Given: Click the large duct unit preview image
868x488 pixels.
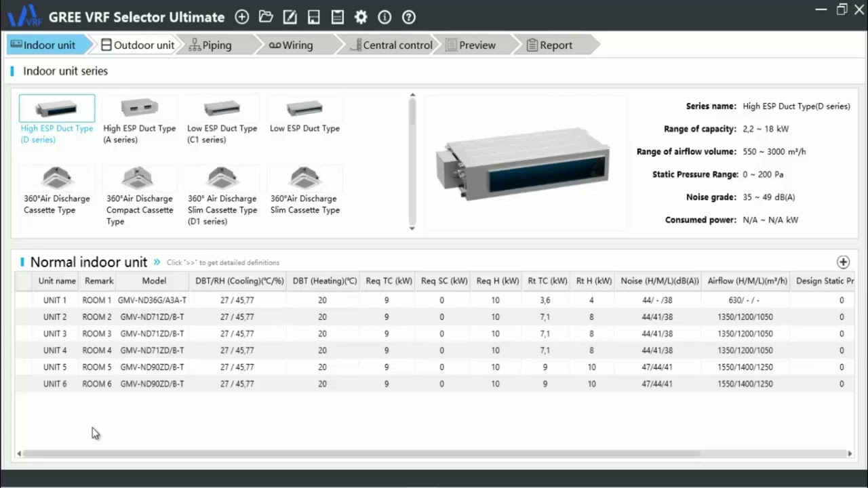Looking at the screenshot, I should [524, 163].
